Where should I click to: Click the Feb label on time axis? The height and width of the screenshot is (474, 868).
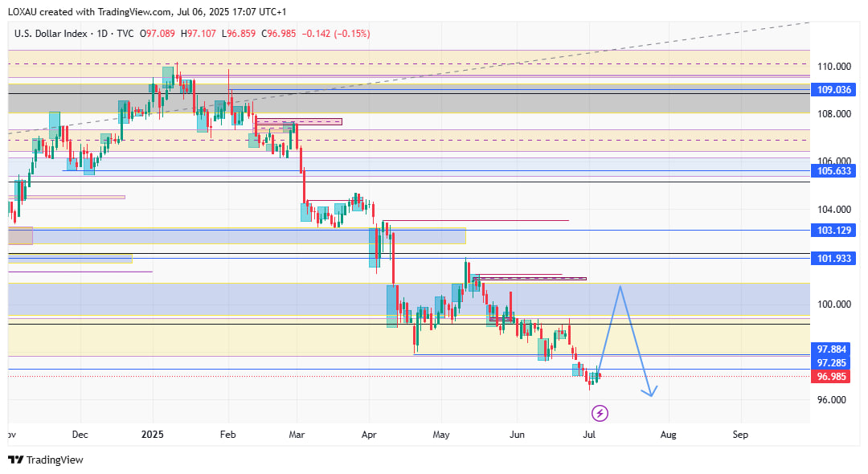[x=227, y=435]
